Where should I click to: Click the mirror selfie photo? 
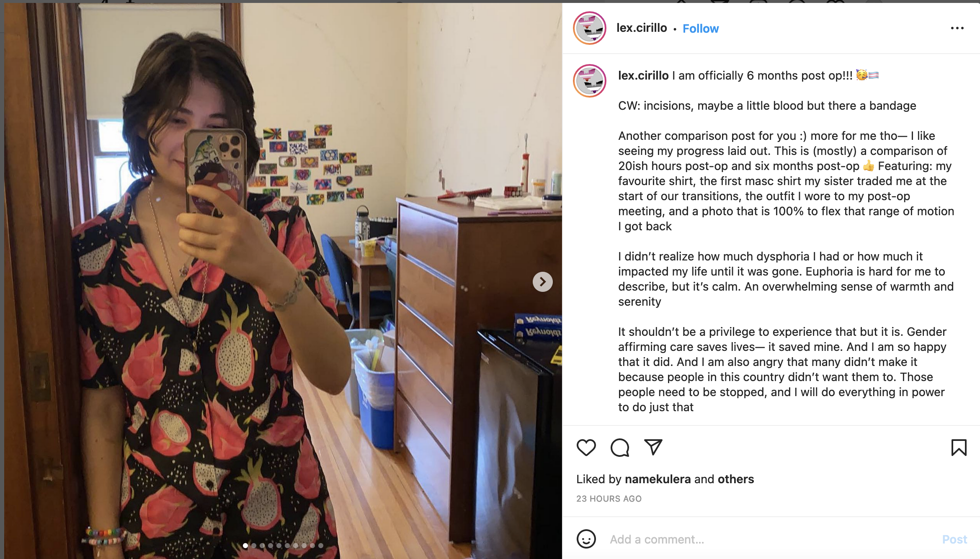point(283,281)
